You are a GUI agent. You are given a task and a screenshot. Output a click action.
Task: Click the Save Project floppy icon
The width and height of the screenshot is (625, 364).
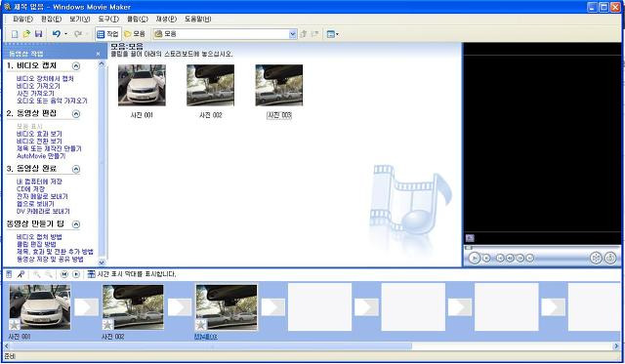[39, 34]
